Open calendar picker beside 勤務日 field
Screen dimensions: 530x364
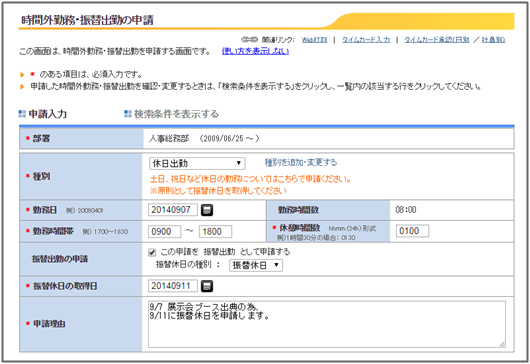[x=207, y=210]
